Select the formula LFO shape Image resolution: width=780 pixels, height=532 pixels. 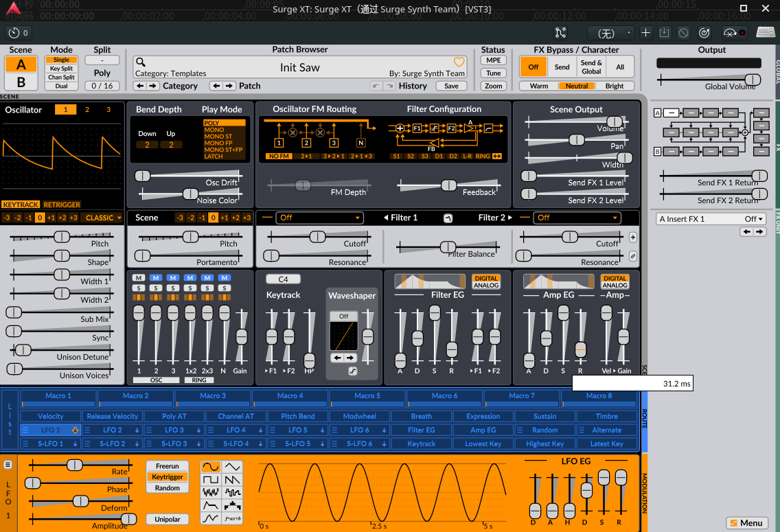pos(232,518)
